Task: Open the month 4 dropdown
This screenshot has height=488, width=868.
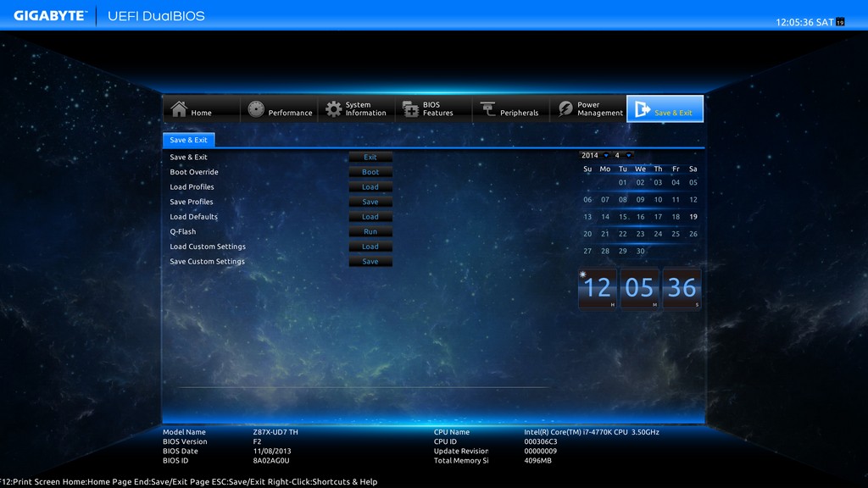Action: point(623,156)
